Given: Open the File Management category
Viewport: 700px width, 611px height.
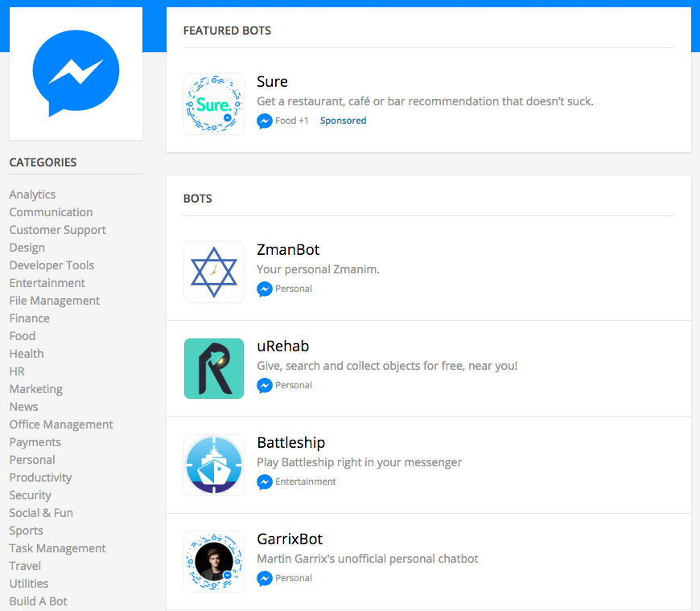Looking at the screenshot, I should (x=55, y=301).
